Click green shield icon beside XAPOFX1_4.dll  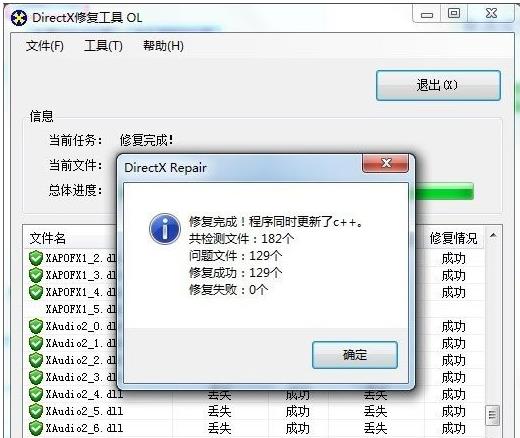pos(36,292)
